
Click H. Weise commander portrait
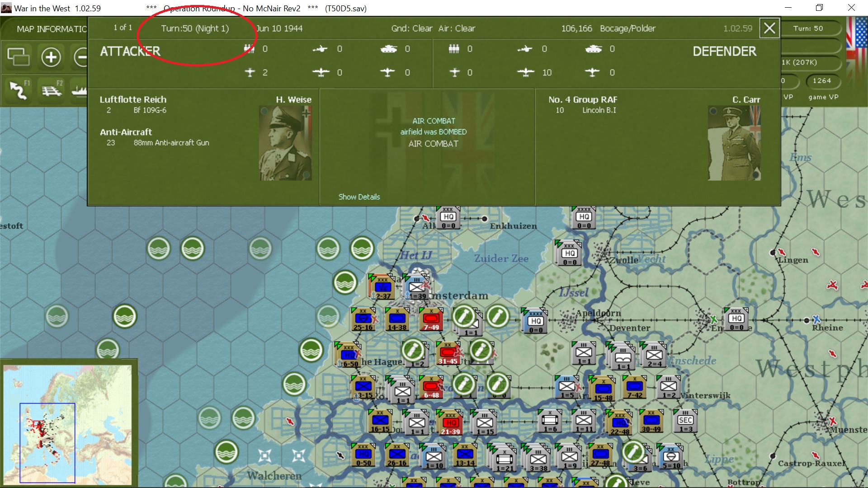point(285,143)
